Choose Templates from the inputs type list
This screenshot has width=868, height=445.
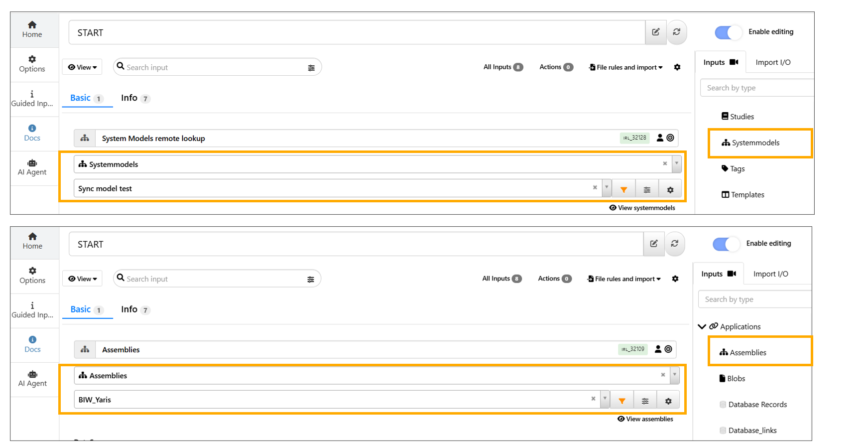pyautogui.click(x=747, y=195)
